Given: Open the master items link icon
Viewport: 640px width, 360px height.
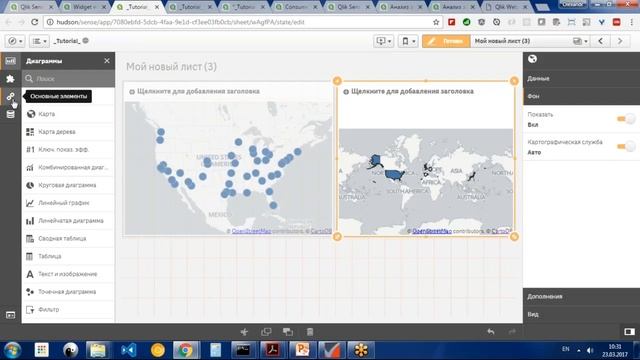Looking at the screenshot, I should click(x=10, y=96).
